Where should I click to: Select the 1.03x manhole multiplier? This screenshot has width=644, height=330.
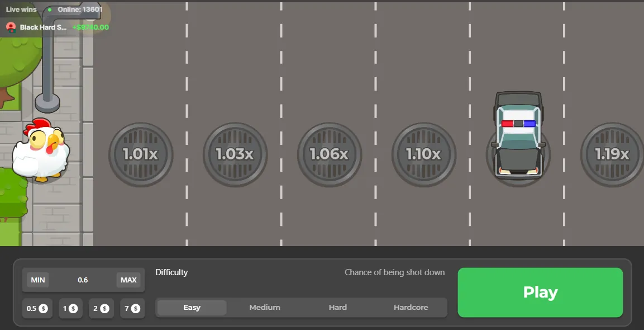pyautogui.click(x=235, y=154)
